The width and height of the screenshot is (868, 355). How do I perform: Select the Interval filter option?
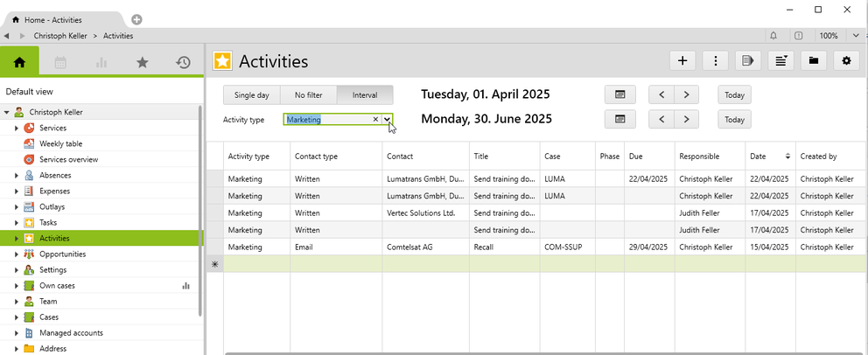(365, 94)
